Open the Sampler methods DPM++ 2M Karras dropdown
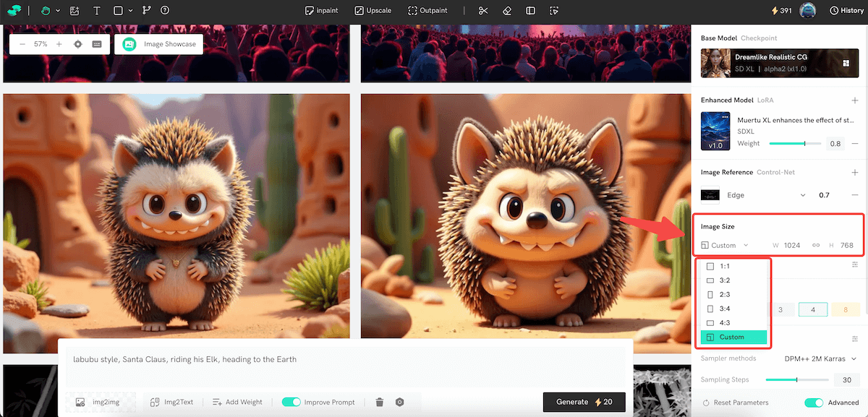The height and width of the screenshot is (417, 868). coord(820,358)
